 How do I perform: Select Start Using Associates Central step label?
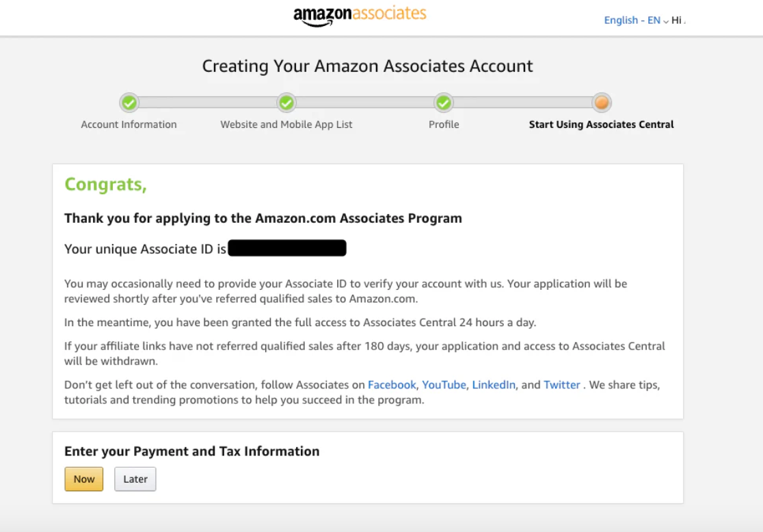[x=602, y=124]
